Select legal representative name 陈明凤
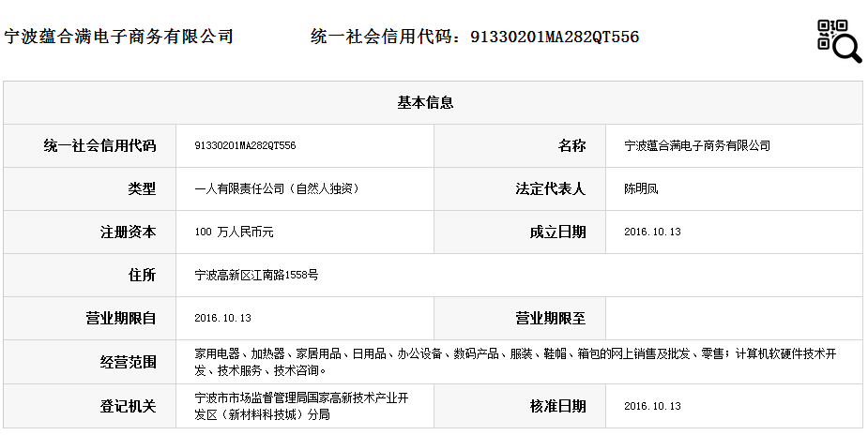 click(641, 189)
